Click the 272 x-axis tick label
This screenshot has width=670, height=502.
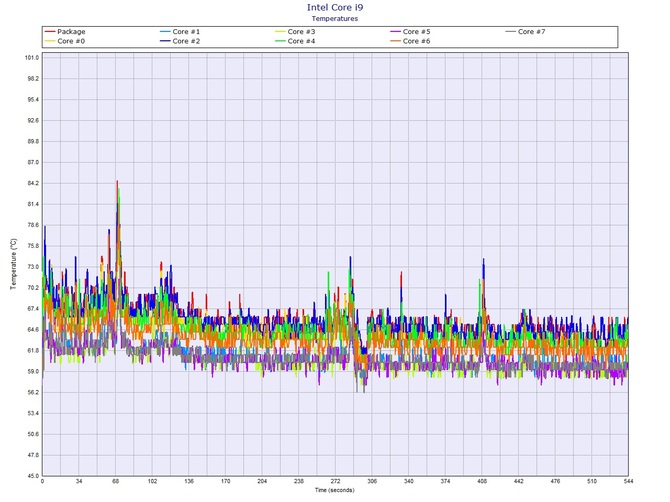pyautogui.click(x=335, y=481)
